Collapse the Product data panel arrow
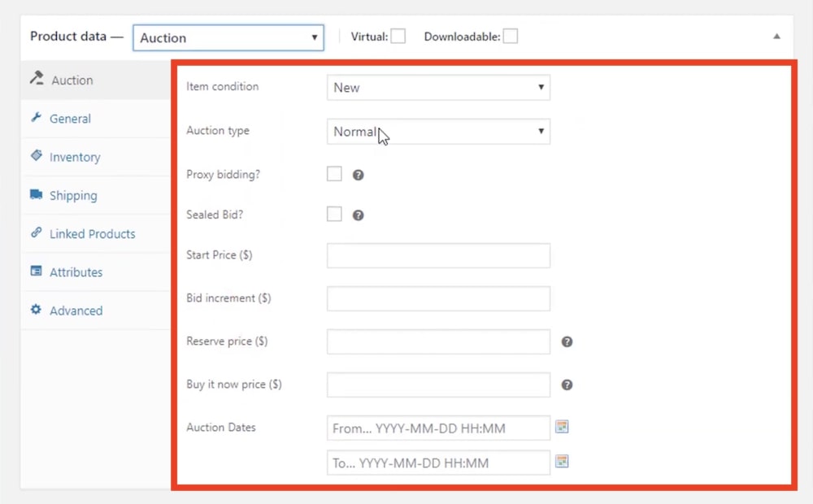This screenshot has width=813, height=504. (776, 37)
